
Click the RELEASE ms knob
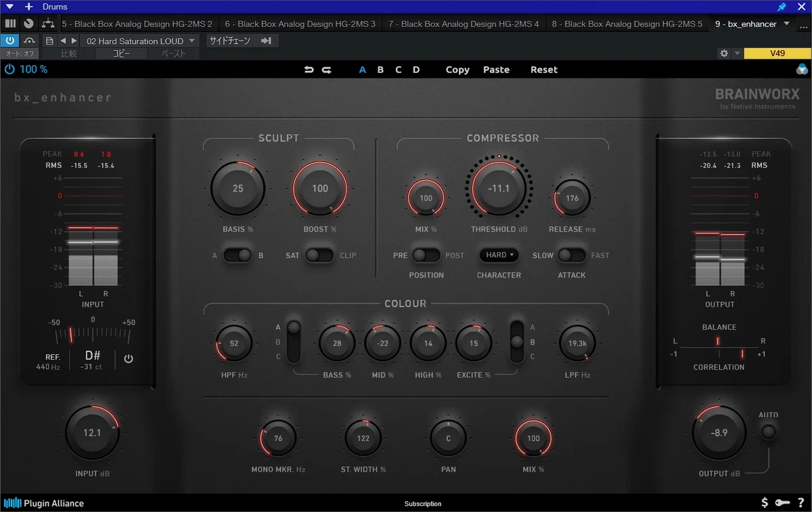[x=572, y=198]
